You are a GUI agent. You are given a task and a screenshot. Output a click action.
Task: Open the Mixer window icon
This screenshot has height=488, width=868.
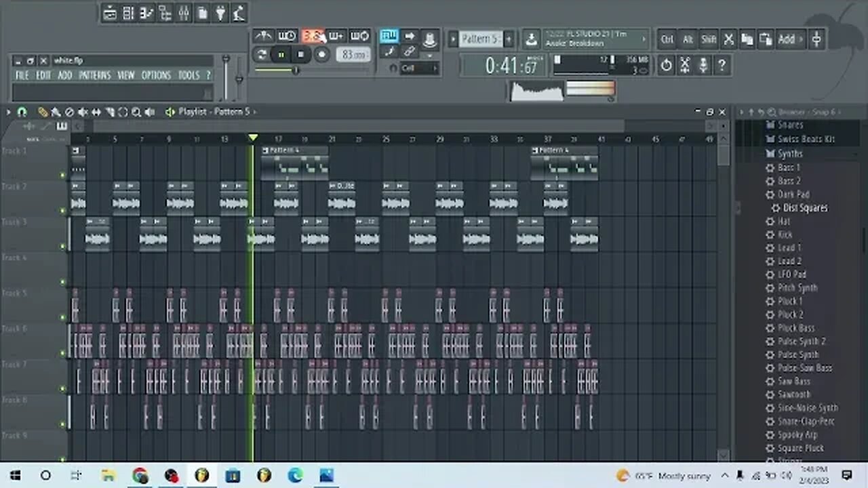coord(184,13)
